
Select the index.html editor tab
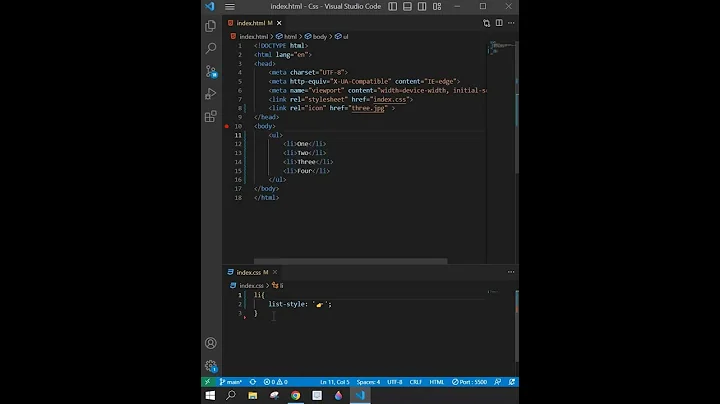pos(250,23)
